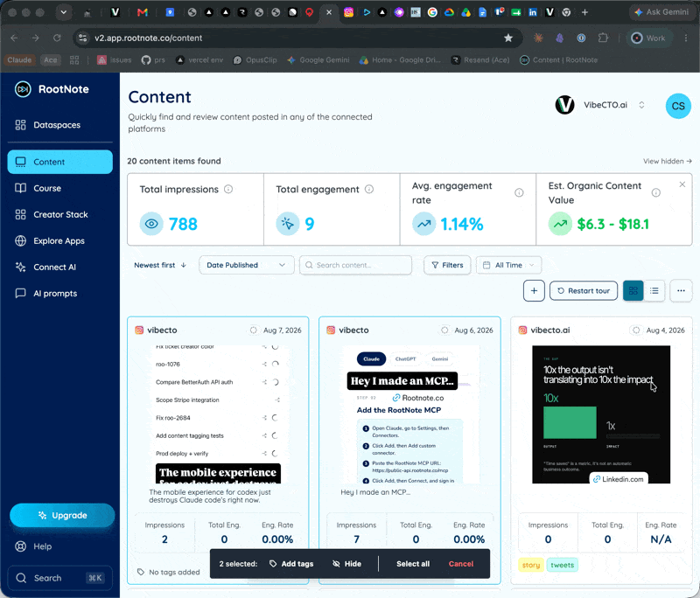Open the Date Published dropdown

(247, 265)
